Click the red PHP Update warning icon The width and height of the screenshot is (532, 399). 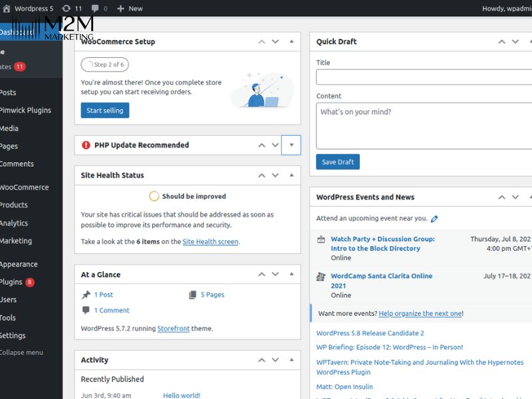click(86, 145)
